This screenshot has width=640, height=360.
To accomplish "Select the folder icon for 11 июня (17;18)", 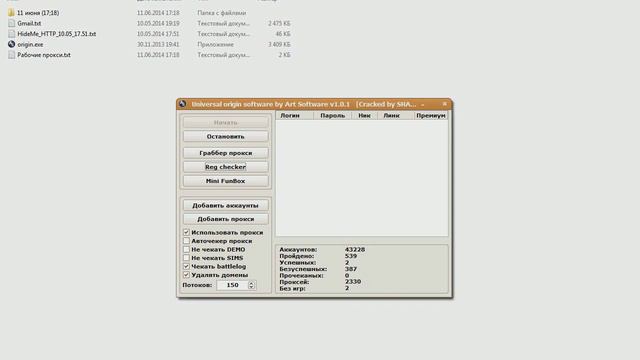I will tap(11, 13).
